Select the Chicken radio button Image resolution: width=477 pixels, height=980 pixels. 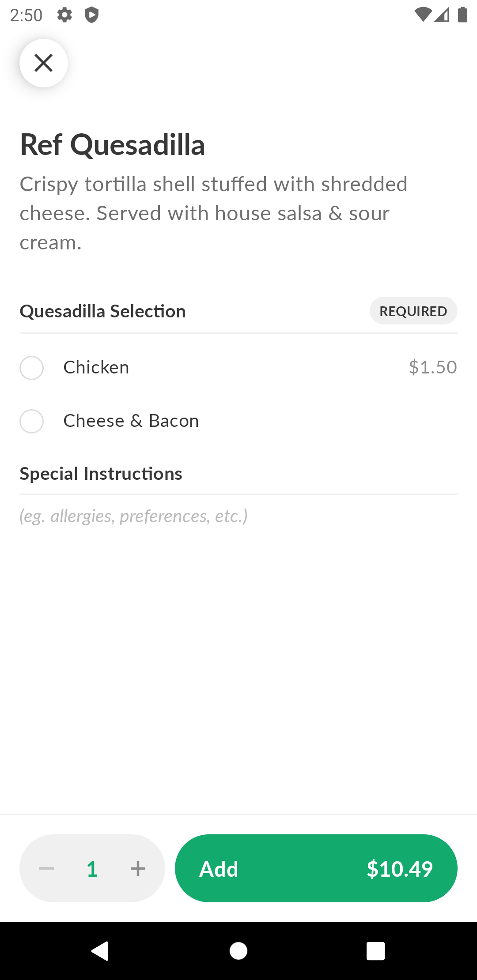31,368
